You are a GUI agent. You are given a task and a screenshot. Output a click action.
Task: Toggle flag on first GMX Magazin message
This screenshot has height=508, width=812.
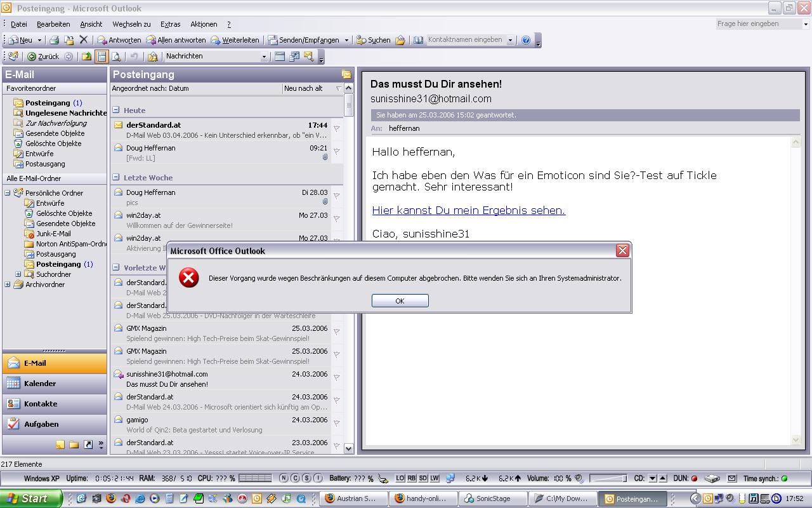coord(337,332)
